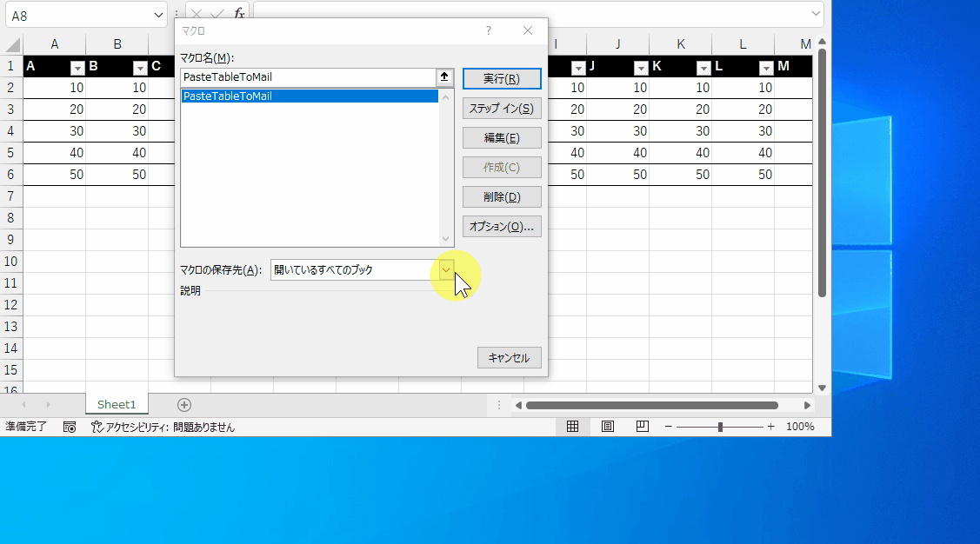Click the horizontal scrollbar thumb
This screenshot has height=544, width=980.
(x=652, y=405)
